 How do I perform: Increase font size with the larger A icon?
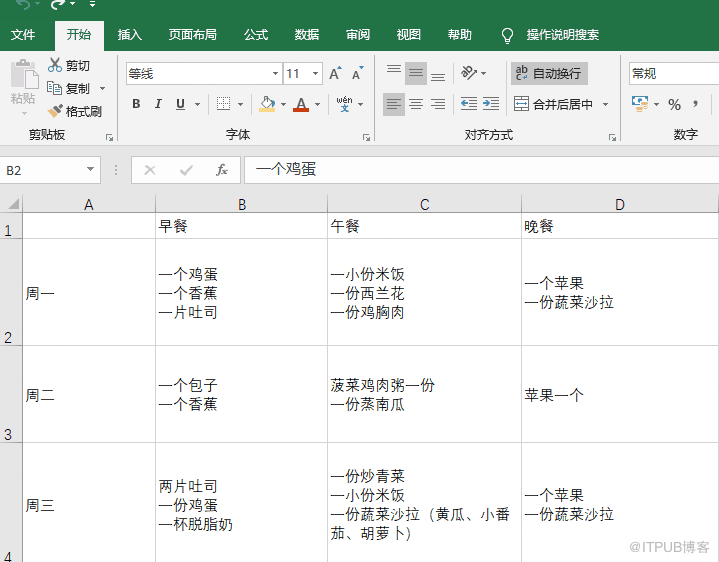(335, 74)
